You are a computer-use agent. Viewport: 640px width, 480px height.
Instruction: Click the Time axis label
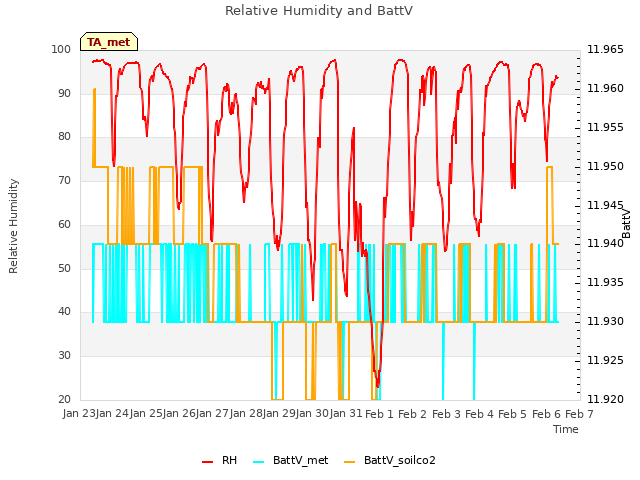[566, 429]
